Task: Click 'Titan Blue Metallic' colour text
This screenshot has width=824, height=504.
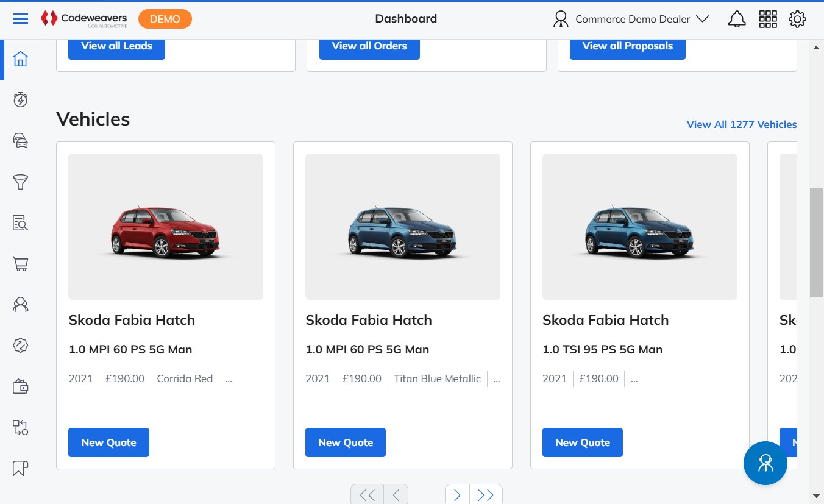Action: (437, 378)
